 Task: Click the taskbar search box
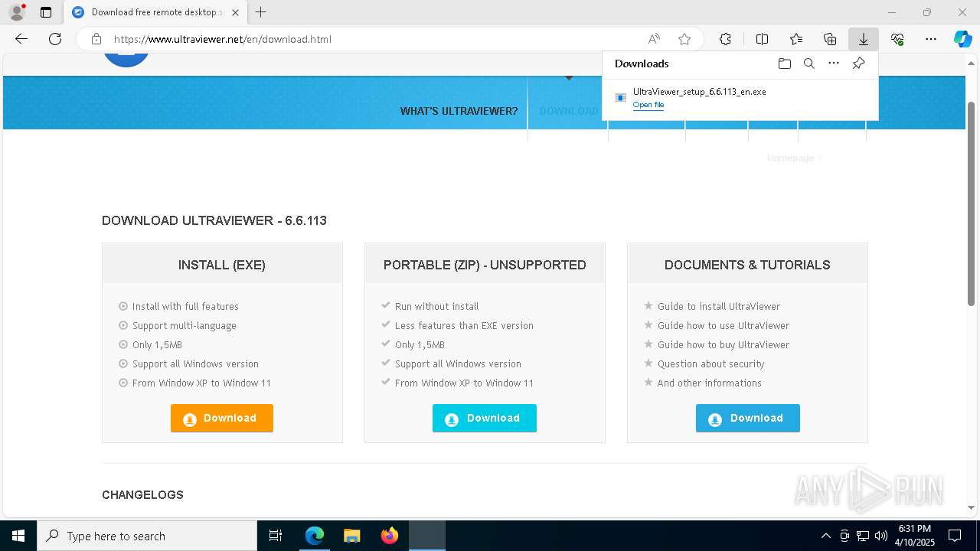(147, 536)
